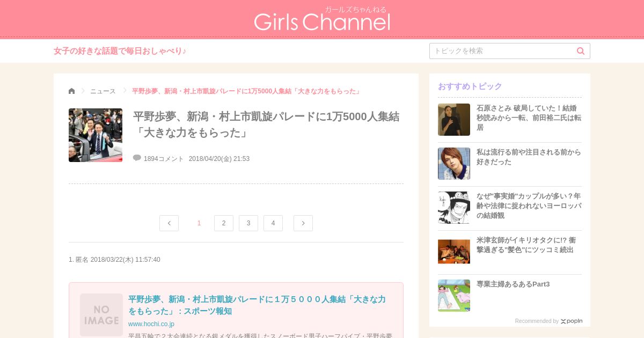This screenshot has height=338, width=644.
Task: Go to the next page with the right arrow
Action: click(x=303, y=223)
